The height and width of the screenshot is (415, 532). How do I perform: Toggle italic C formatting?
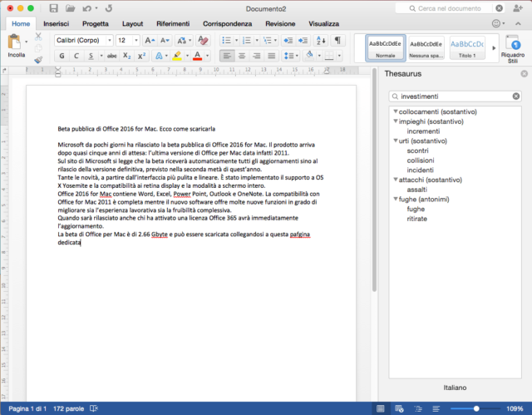click(76, 56)
